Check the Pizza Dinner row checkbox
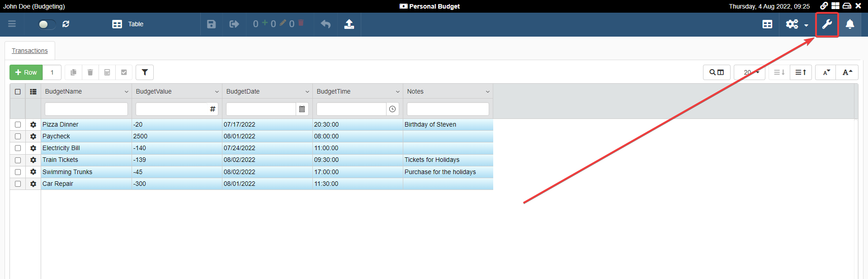868x279 pixels. [18, 125]
